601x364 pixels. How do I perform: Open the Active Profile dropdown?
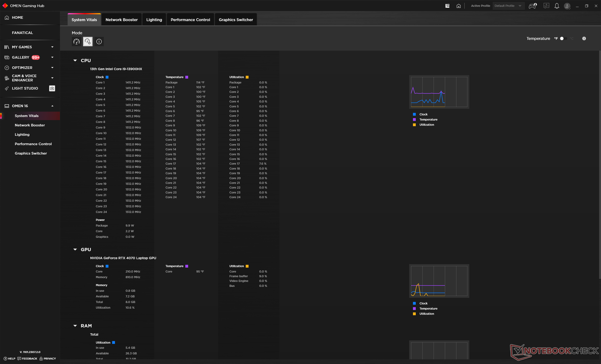(x=508, y=6)
